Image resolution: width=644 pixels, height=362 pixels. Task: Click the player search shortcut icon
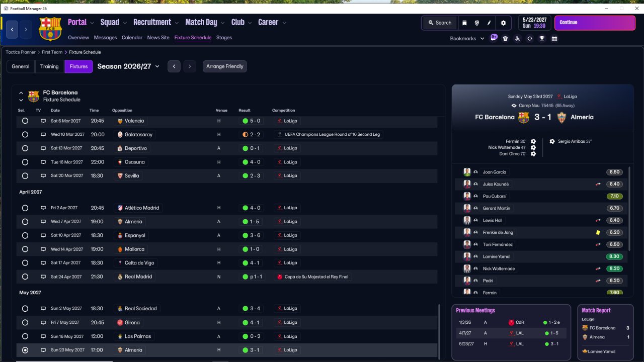coord(517,39)
